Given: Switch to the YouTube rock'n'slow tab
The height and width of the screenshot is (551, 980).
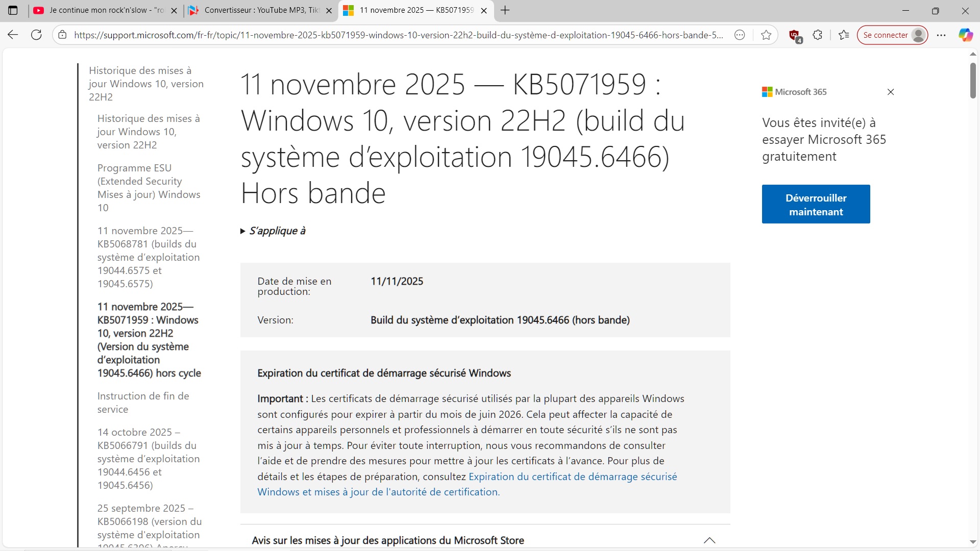Looking at the screenshot, I should click(102, 10).
